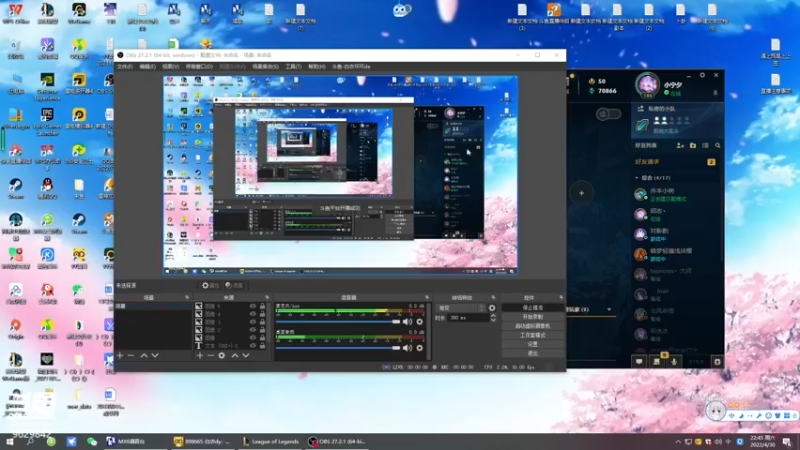Open the 渐变 scene transition dropdown
This screenshot has width=800, height=450.
tap(461, 308)
